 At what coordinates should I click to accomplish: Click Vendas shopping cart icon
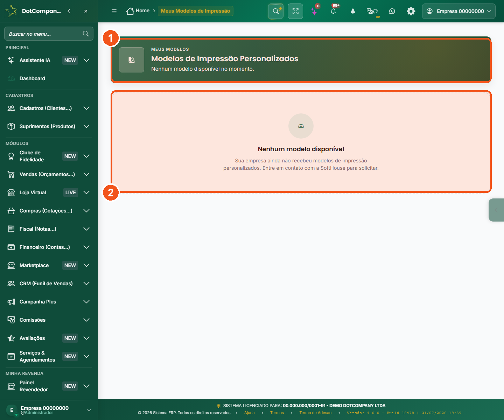(x=11, y=174)
